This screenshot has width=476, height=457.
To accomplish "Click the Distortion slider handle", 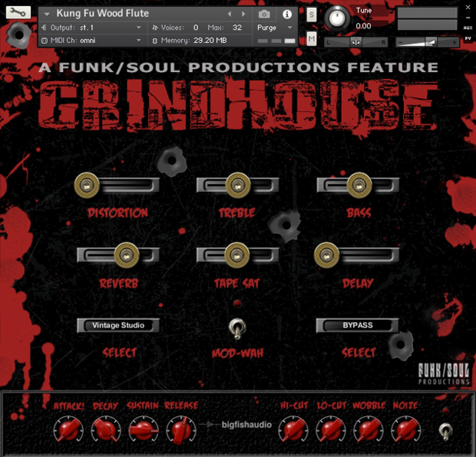I will click(x=87, y=185).
